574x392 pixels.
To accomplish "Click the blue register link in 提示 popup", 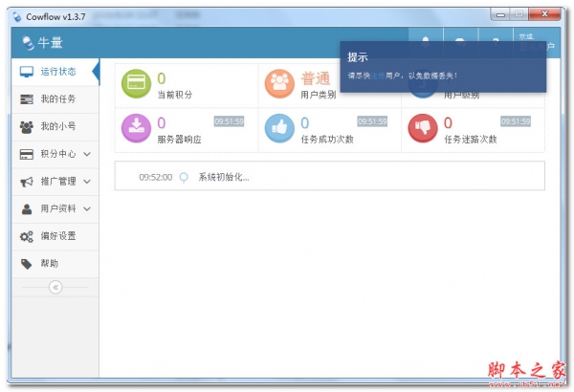I will coord(378,76).
